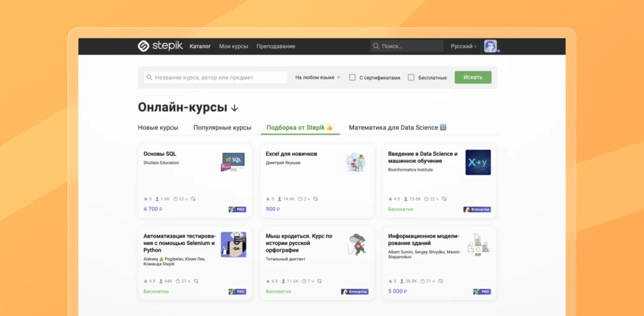The image size is (644, 316).
Task: Toggle the Бесплатные checkbox
Action: 411,77
